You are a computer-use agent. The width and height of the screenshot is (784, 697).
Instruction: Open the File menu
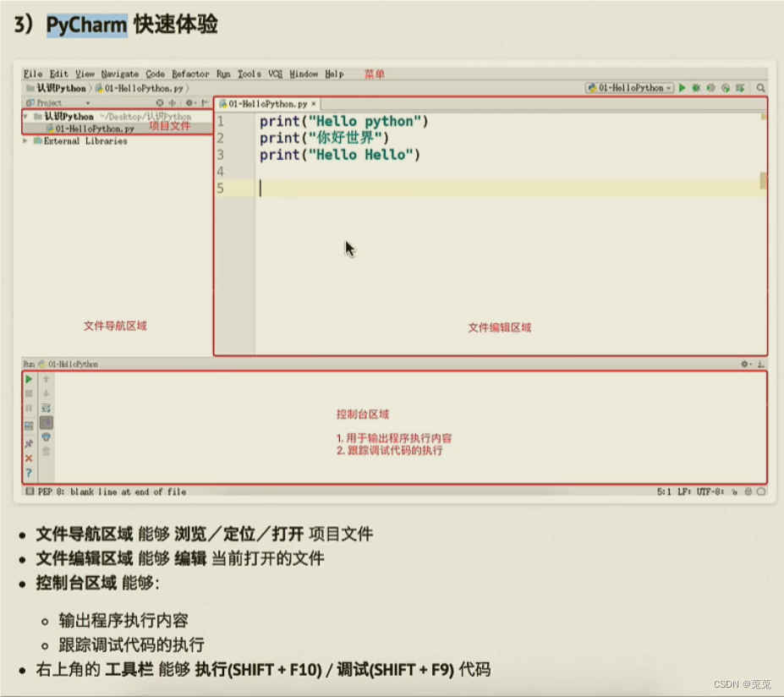(33, 74)
